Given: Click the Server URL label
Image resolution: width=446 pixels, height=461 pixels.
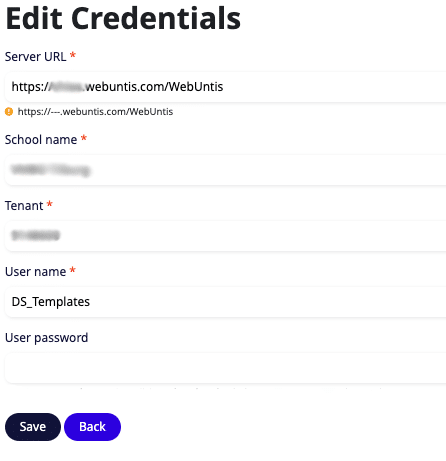Looking at the screenshot, I should click(x=35, y=57).
